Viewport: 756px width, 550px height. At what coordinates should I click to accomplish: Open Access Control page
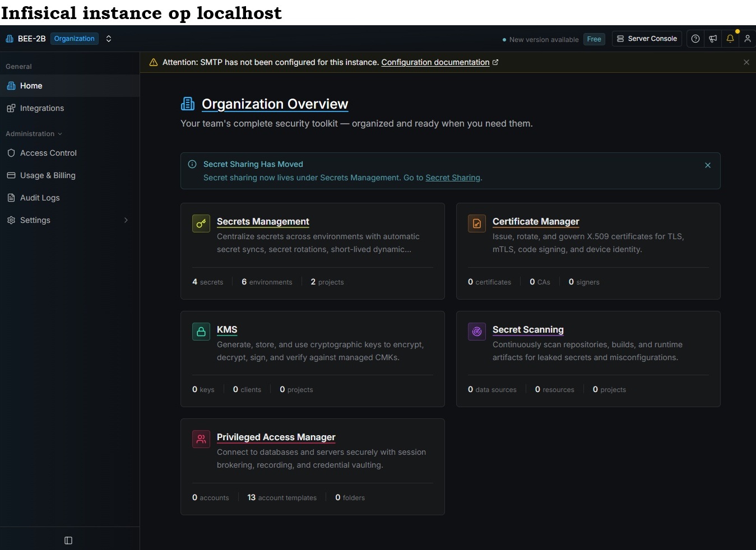[x=69, y=153]
